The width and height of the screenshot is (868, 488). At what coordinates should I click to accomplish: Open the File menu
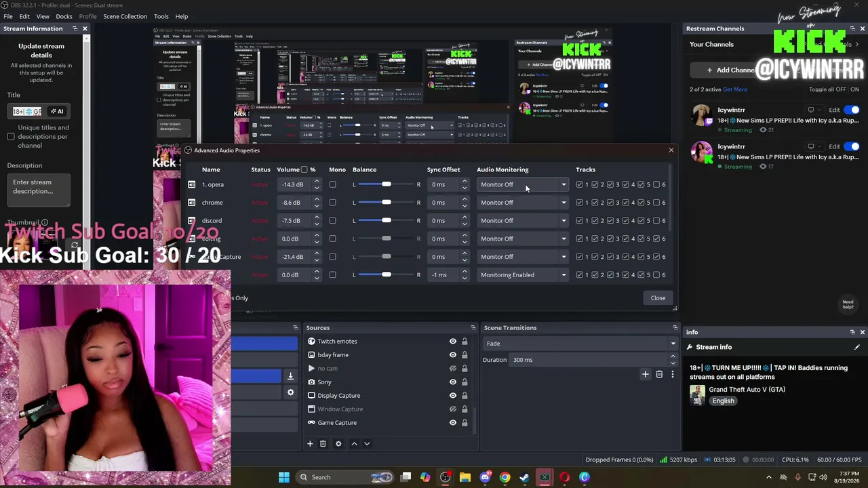tap(8, 16)
